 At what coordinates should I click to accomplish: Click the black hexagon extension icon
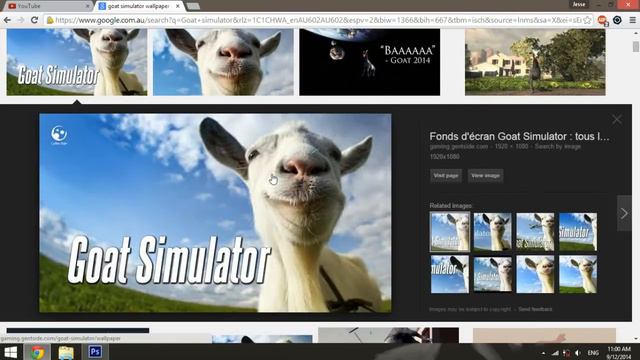[x=617, y=20]
